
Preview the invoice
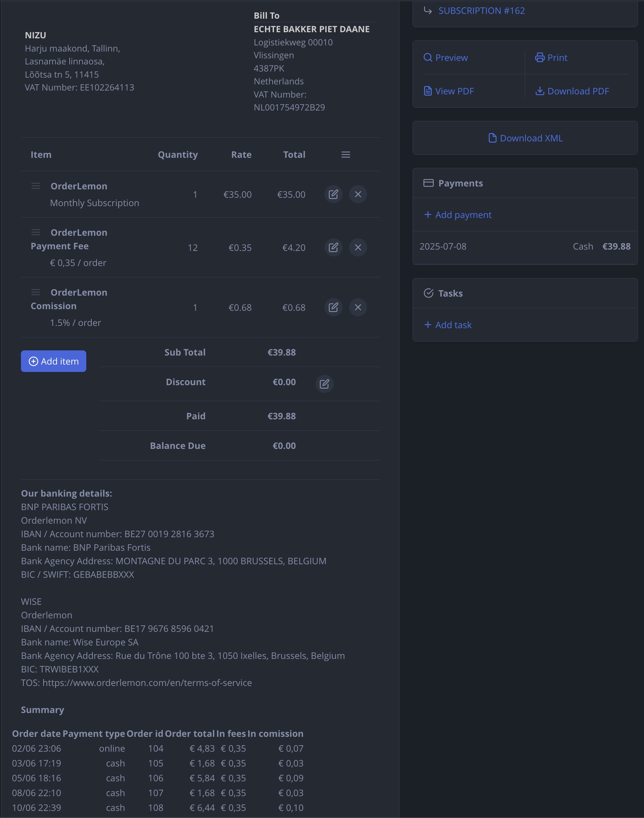[445, 58]
